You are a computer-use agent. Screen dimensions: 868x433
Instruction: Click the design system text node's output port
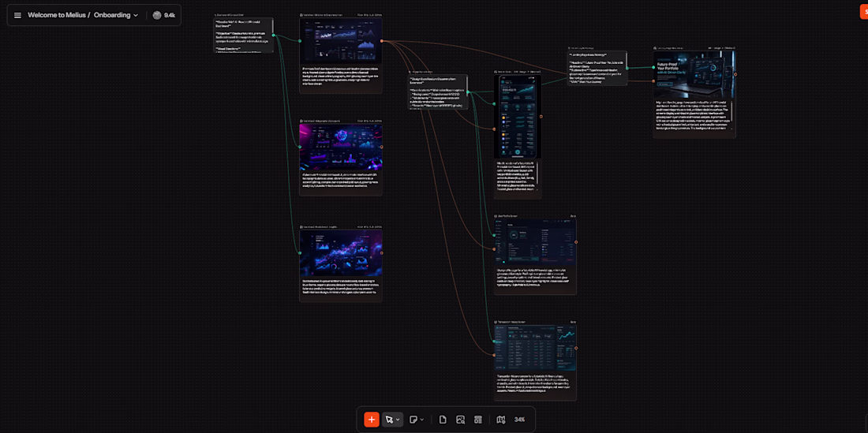coord(468,91)
